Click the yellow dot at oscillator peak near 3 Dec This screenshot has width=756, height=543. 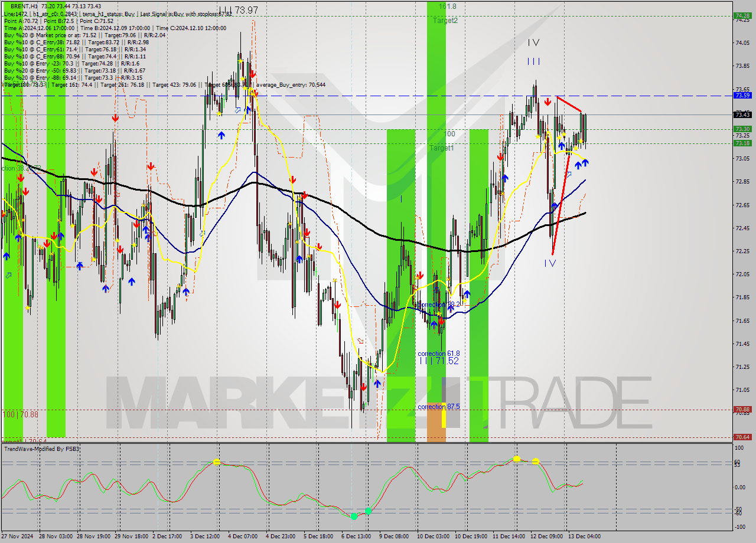click(217, 462)
